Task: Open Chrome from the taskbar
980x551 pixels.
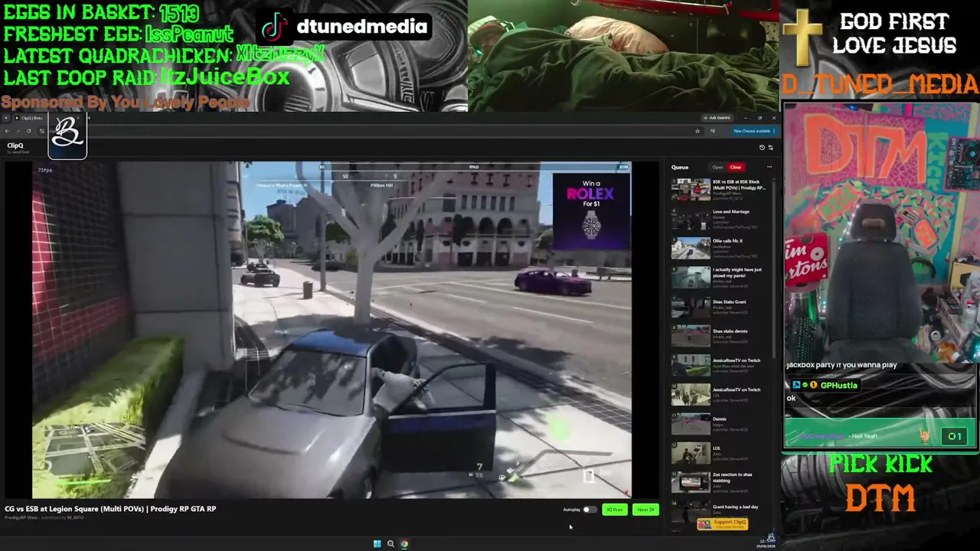Action: [404, 544]
